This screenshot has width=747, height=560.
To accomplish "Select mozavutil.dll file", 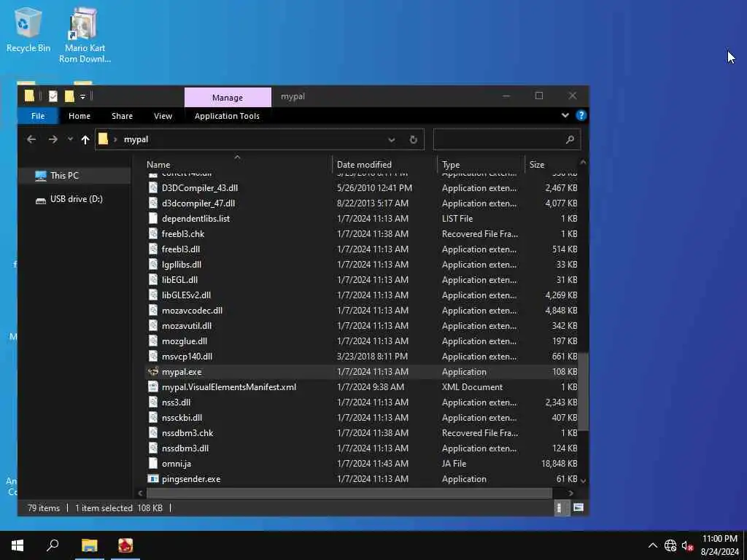I will [187, 326].
